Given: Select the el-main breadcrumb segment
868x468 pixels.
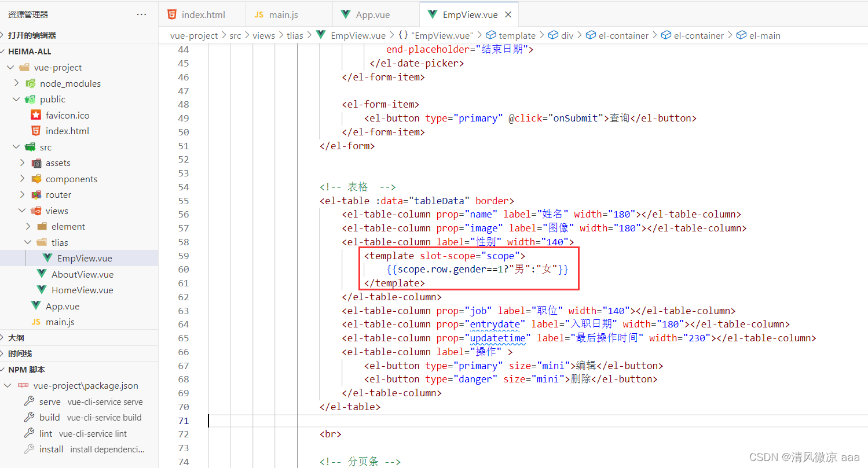Looking at the screenshot, I should tap(759, 35).
